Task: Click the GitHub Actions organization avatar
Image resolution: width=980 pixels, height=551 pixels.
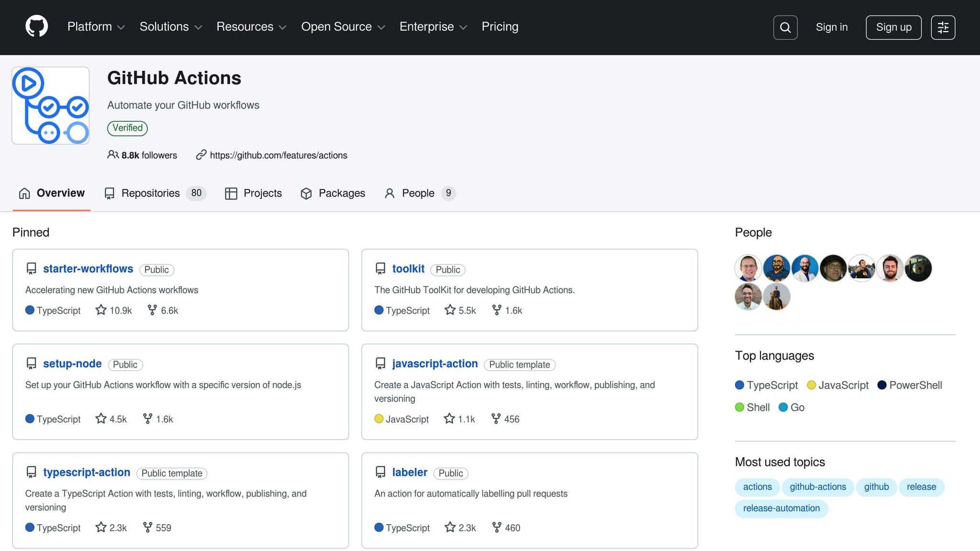Action: (x=50, y=105)
